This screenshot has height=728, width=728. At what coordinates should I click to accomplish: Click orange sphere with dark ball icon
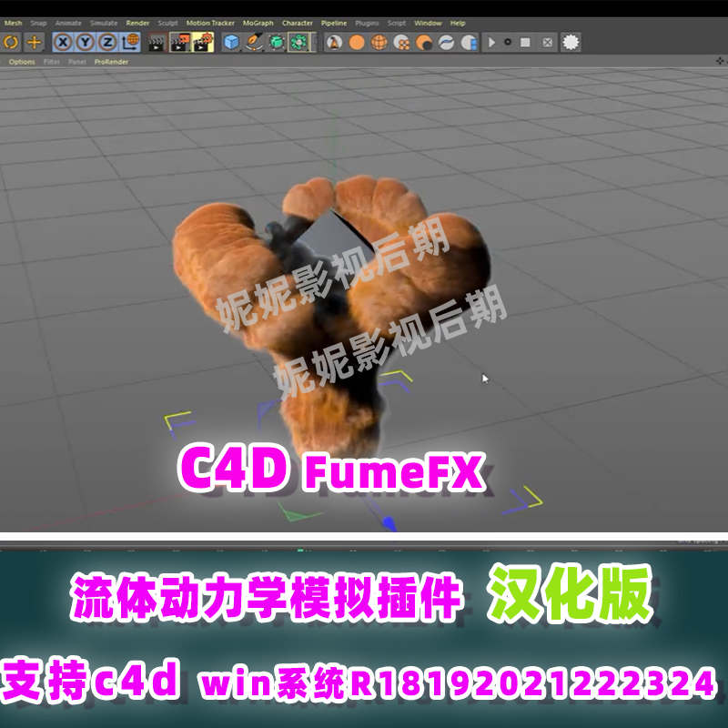tap(424, 42)
